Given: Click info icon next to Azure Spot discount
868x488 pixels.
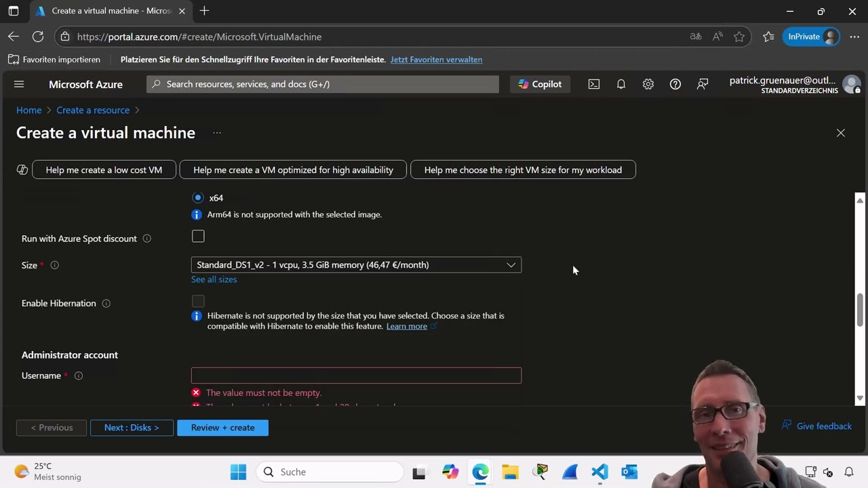Looking at the screenshot, I should click(x=146, y=239).
